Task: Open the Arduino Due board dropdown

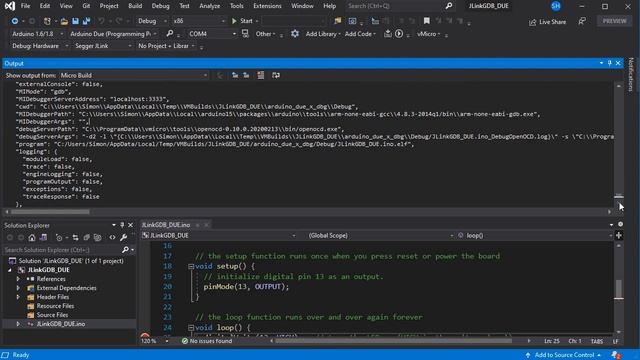Action: [113, 34]
